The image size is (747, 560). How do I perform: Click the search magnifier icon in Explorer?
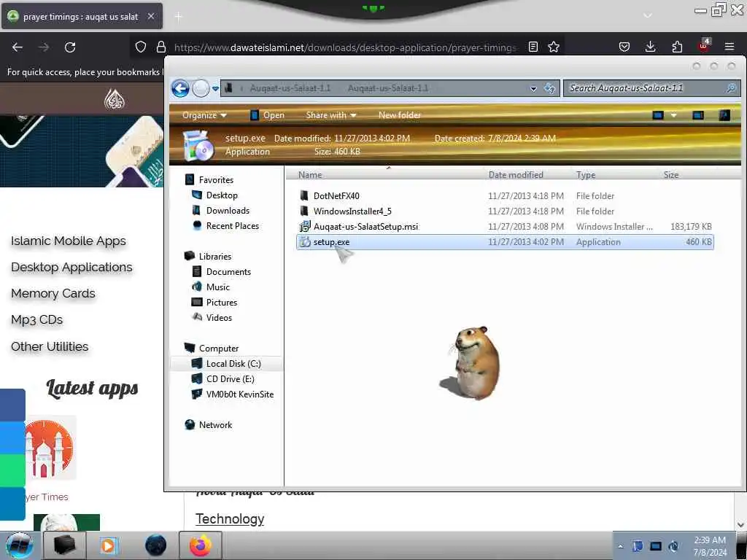coord(731,88)
